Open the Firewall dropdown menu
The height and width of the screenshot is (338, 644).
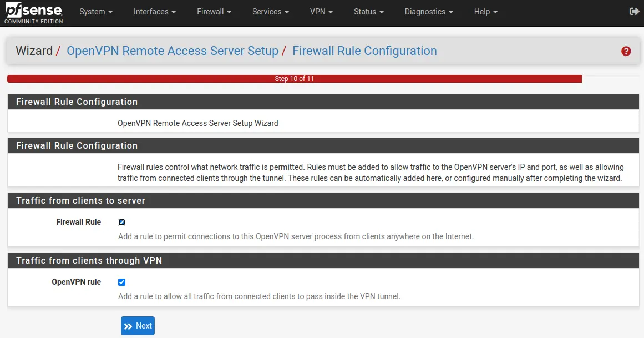214,12
